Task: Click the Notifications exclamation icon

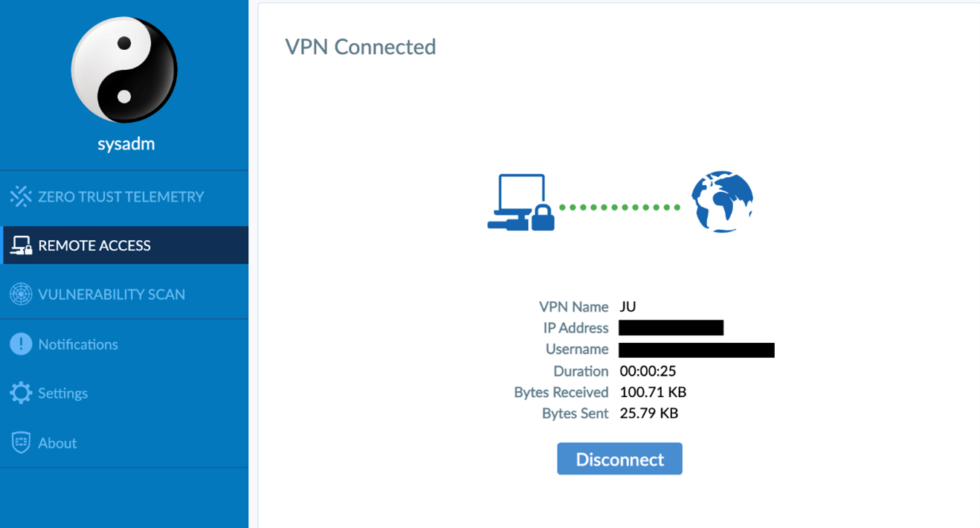Action: tap(21, 344)
